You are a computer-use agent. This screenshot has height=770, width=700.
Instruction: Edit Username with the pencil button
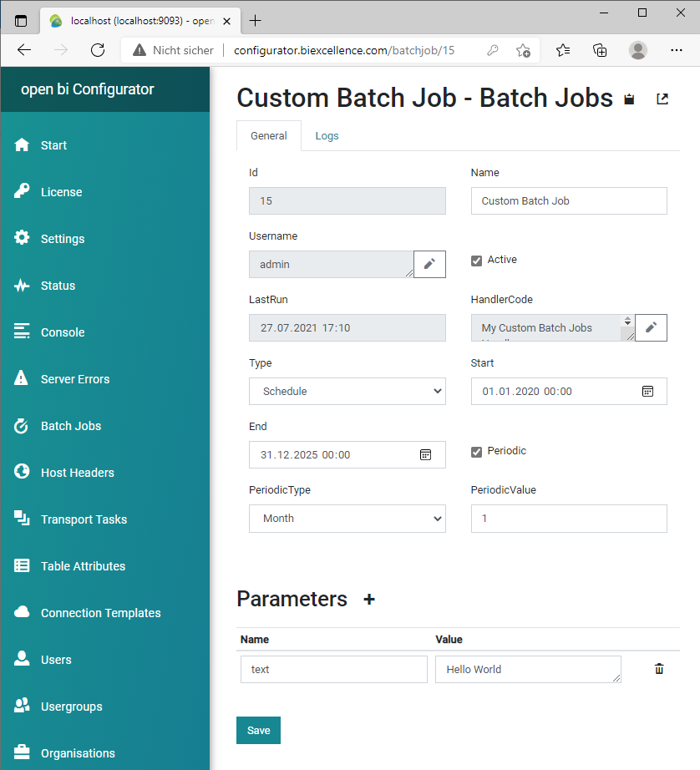pos(429,264)
